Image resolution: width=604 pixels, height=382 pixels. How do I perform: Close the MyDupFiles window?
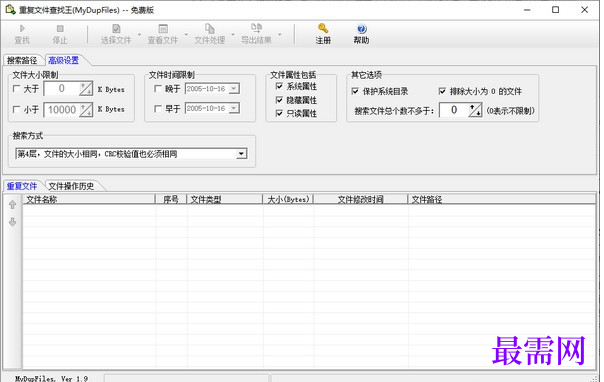tap(584, 10)
